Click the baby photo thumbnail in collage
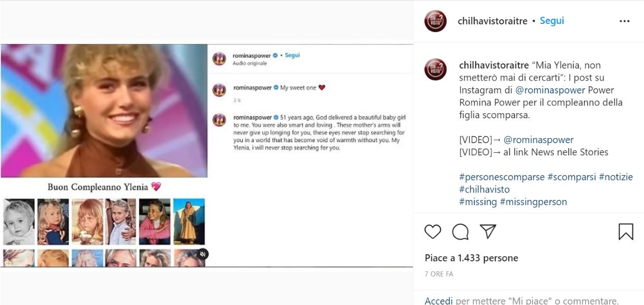 [x=19, y=221]
